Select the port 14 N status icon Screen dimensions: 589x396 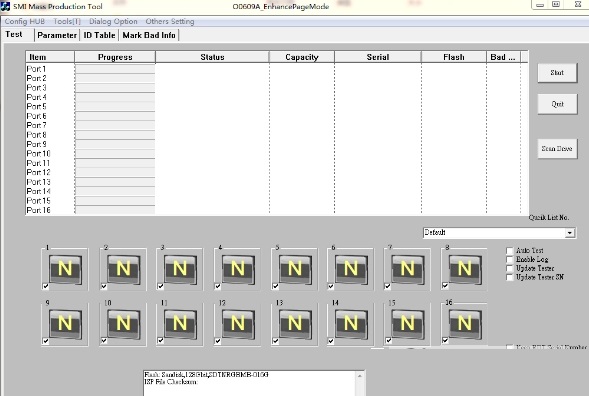pyautogui.click(x=351, y=323)
